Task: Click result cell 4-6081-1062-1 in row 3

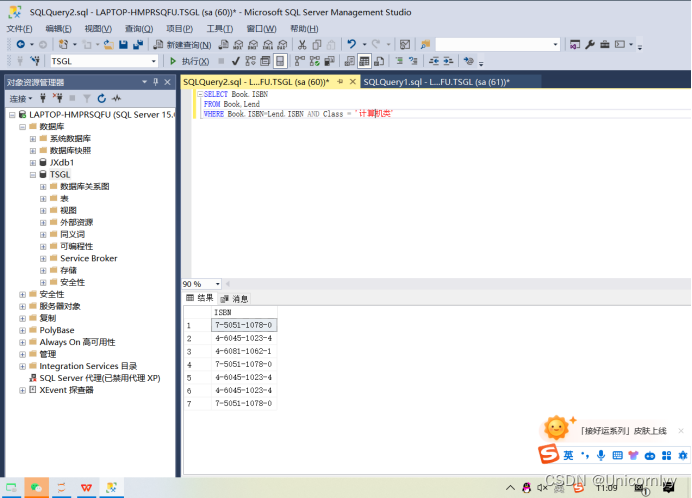Action: (244, 351)
